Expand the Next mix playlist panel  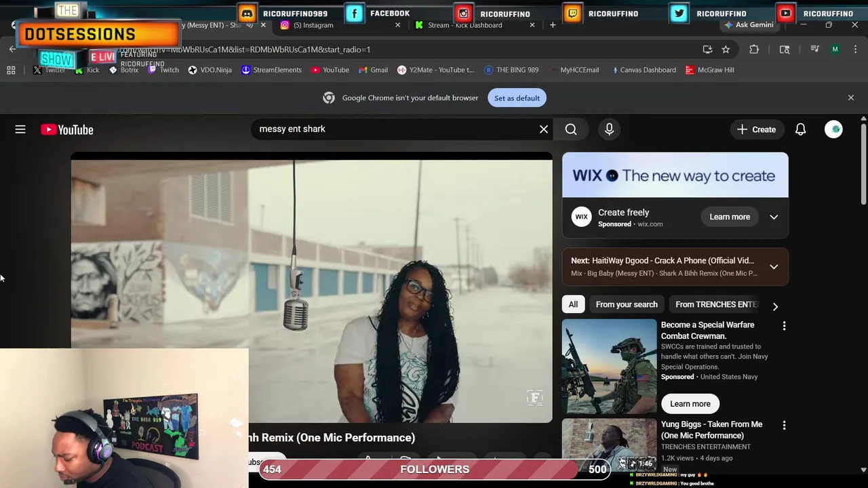[774, 266]
